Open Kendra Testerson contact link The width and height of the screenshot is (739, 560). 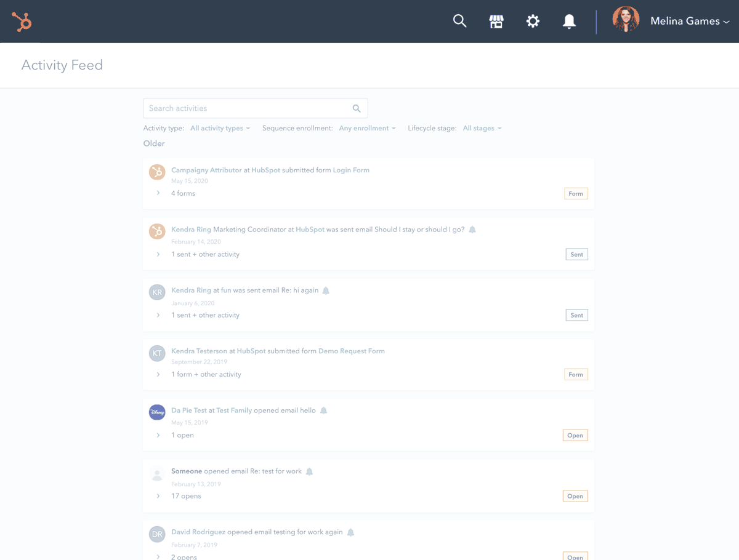tap(199, 351)
